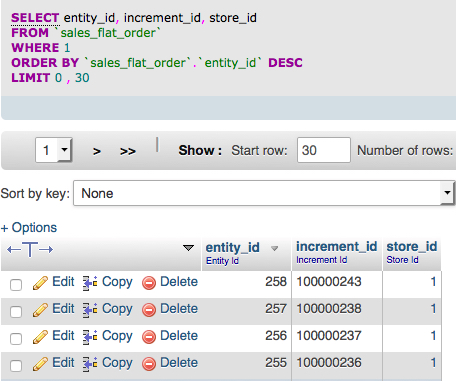456x381 pixels.
Task: Click the SELECT keyword in the query
Action: pos(35,18)
